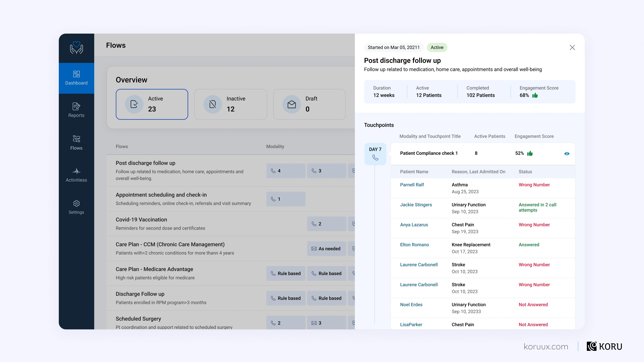Viewport: 644px width, 362px height.
Task: Open the Discharge Follow up flow
Action: [231, 298]
